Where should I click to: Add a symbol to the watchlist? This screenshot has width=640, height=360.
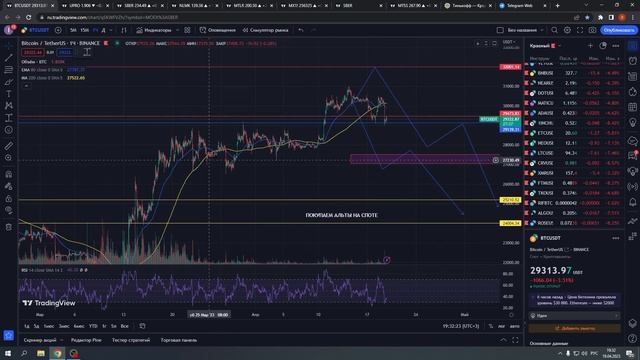click(x=590, y=46)
